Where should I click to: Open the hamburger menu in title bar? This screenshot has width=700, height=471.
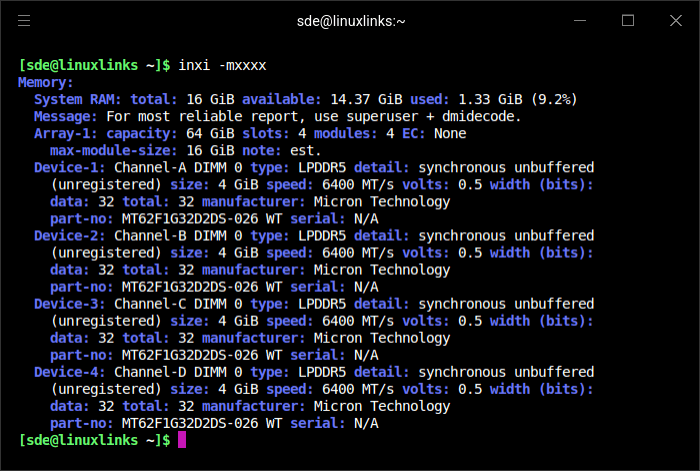(24, 20)
